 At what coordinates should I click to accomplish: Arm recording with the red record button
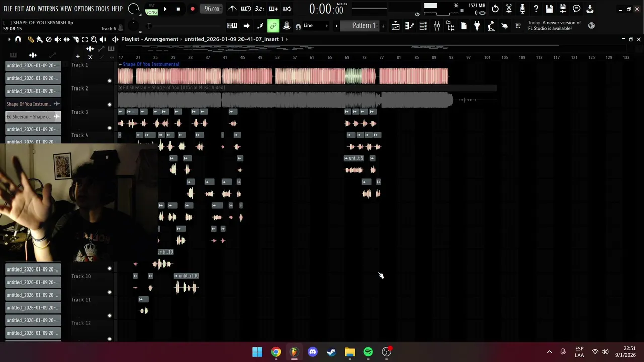[x=192, y=9]
